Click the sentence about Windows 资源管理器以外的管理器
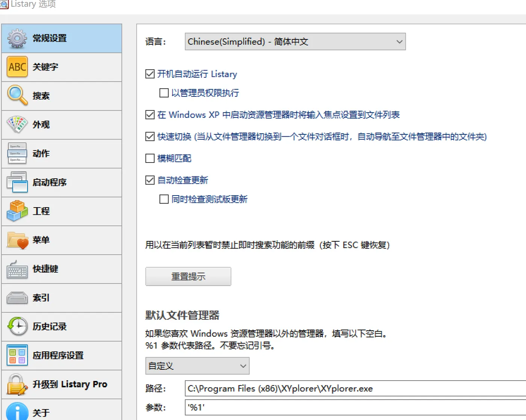Screen dimensions: 526x420 [267, 333]
